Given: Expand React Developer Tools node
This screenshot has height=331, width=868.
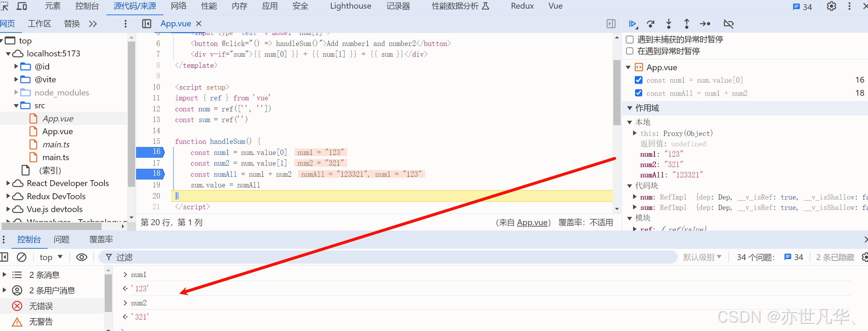Looking at the screenshot, I should point(8,183).
